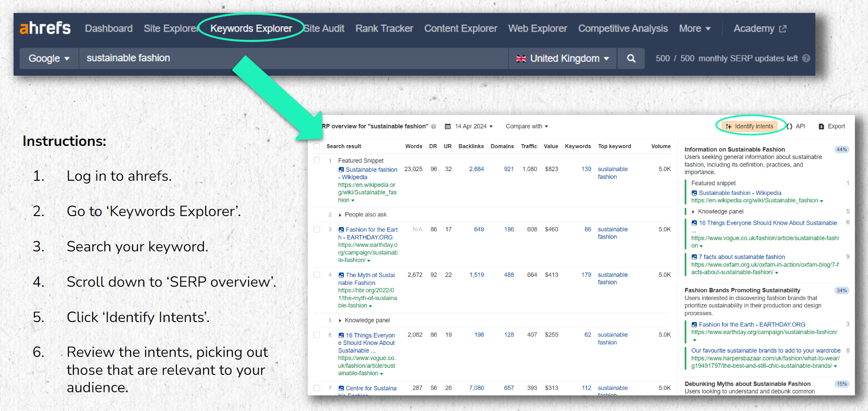Open Web Explorer
The height and width of the screenshot is (411, 868).
(538, 28)
